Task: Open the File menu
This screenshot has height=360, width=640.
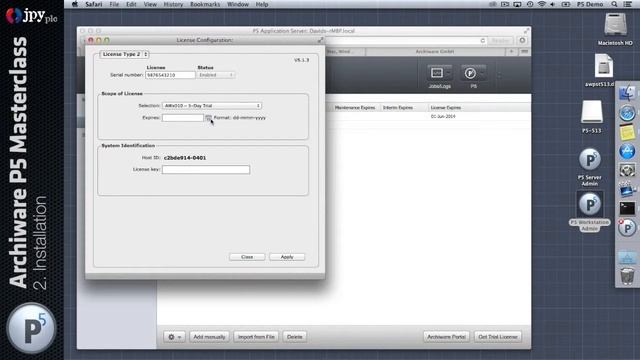Action: (114, 4)
